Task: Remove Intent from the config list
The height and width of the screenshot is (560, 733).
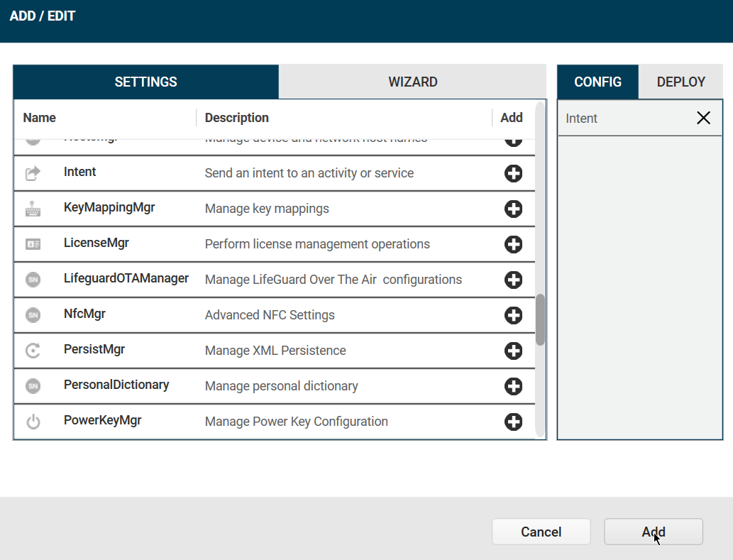Action: pyautogui.click(x=703, y=118)
